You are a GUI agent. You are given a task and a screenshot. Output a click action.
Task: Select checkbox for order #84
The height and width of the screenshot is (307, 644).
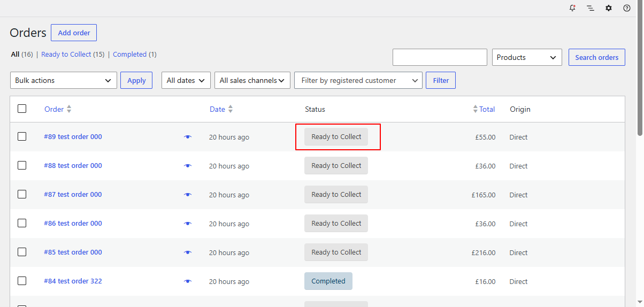pyautogui.click(x=22, y=281)
